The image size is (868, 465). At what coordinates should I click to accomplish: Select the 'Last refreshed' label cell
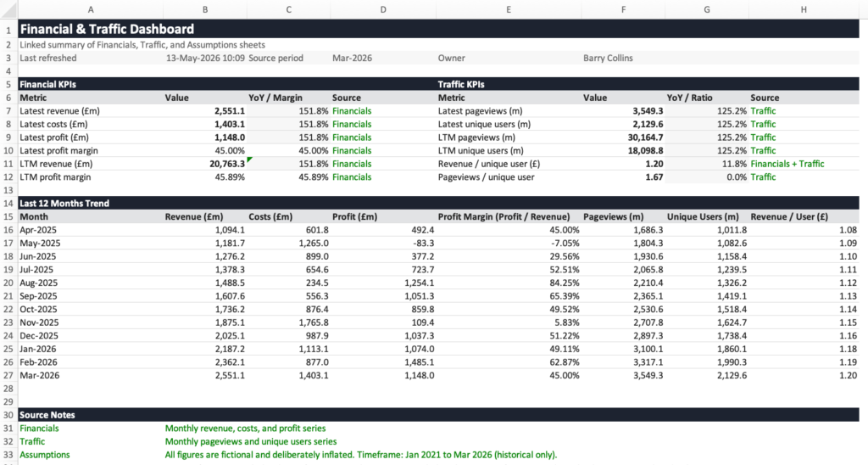point(48,59)
